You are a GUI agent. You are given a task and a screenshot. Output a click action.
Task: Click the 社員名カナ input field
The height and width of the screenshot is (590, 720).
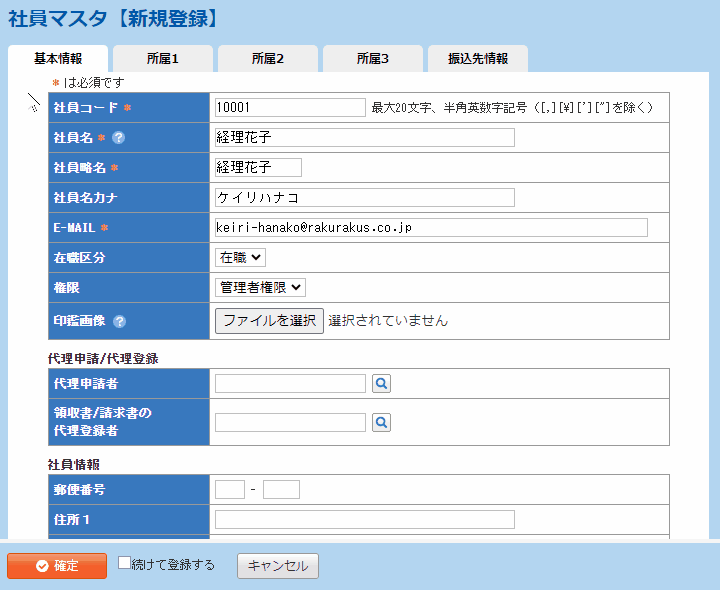[x=364, y=198]
